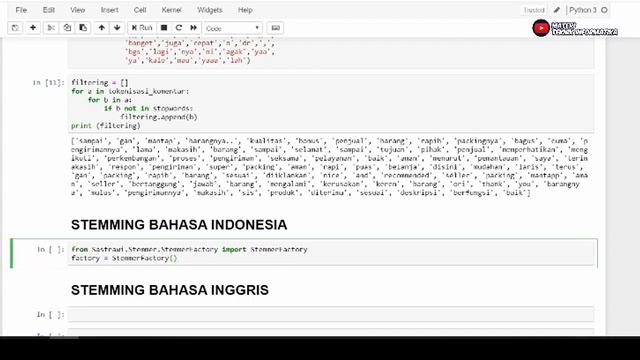The image size is (640, 360).
Task: Click the filtered words output text
Action: 329,167
